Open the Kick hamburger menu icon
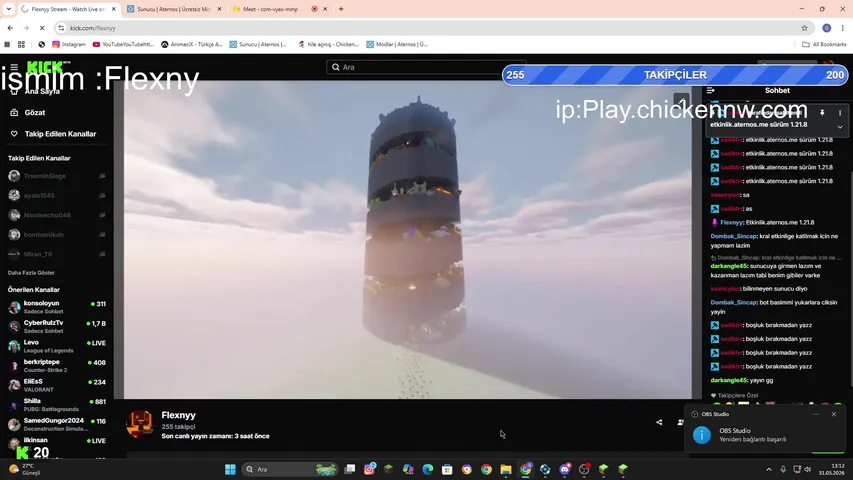 pyautogui.click(x=14, y=67)
